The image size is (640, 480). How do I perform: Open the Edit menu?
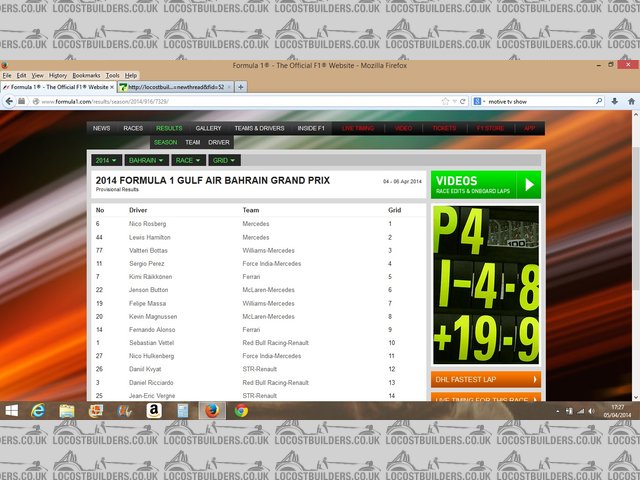click(x=21, y=76)
